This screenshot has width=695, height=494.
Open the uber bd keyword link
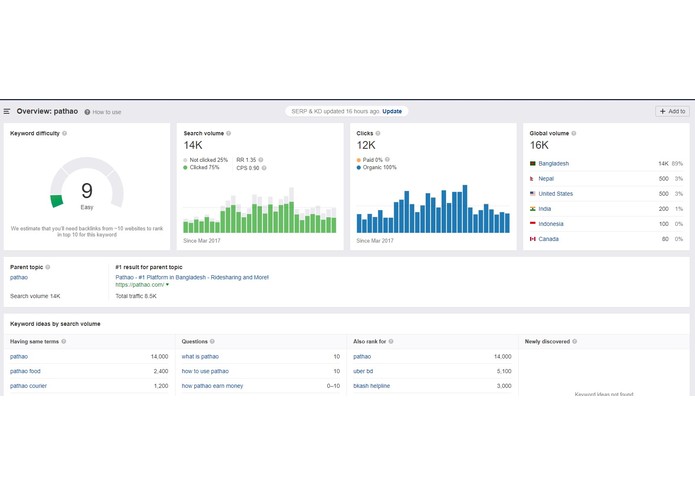tap(363, 371)
